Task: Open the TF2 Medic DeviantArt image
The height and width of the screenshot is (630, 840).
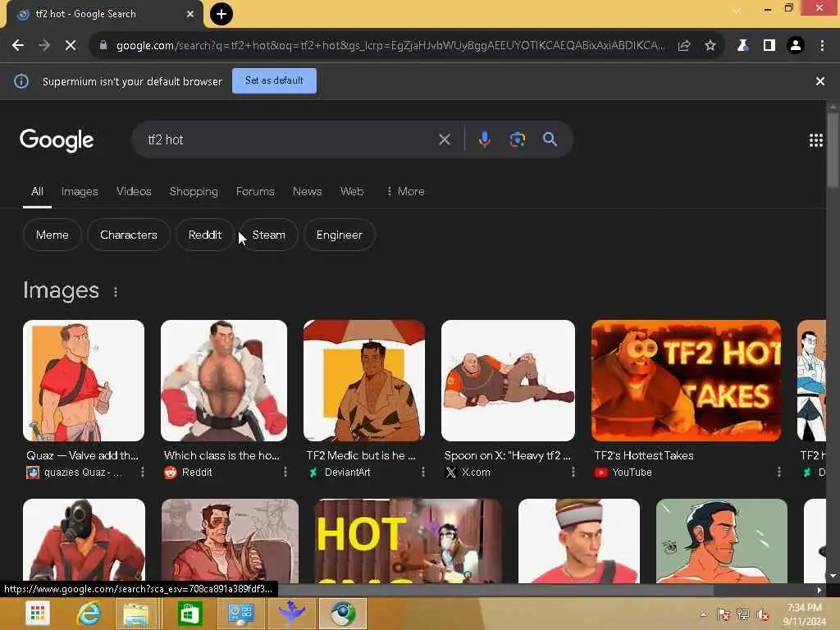Action: point(364,381)
